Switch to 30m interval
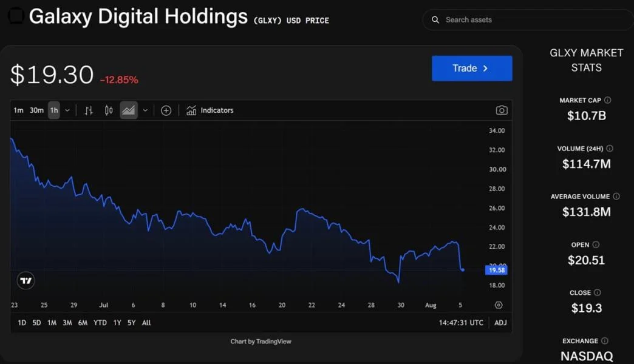Image resolution: width=634 pixels, height=364 pixels. coord(36,110)
